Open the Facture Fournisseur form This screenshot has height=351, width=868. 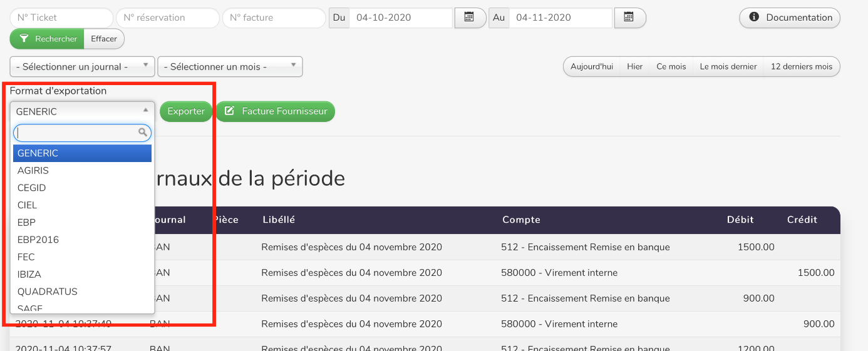(276, 111)
